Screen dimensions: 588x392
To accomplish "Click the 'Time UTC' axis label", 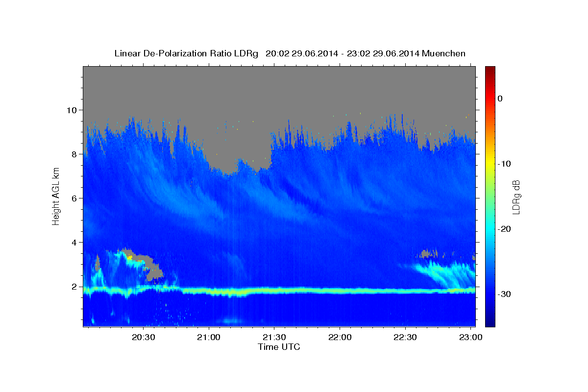I will [279, 347].
